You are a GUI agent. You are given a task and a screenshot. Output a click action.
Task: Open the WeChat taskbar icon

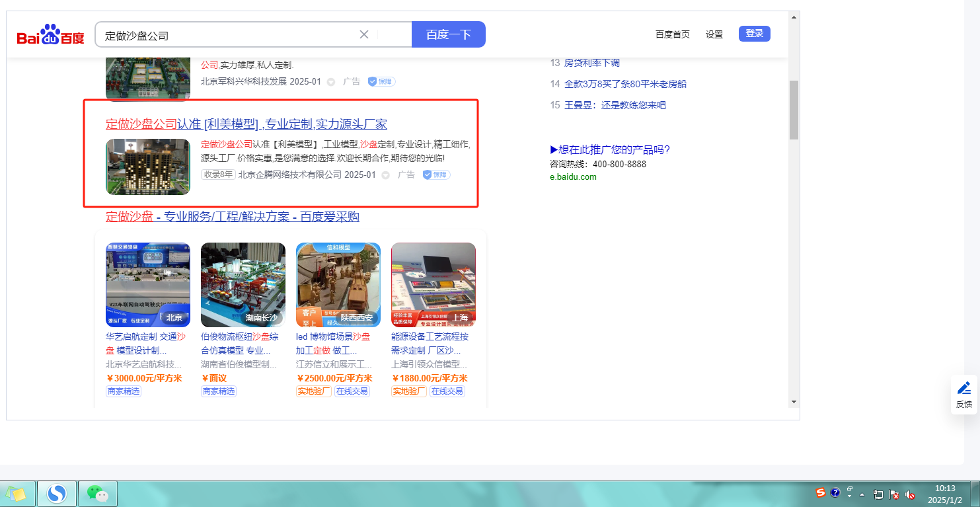pos(98,494)
